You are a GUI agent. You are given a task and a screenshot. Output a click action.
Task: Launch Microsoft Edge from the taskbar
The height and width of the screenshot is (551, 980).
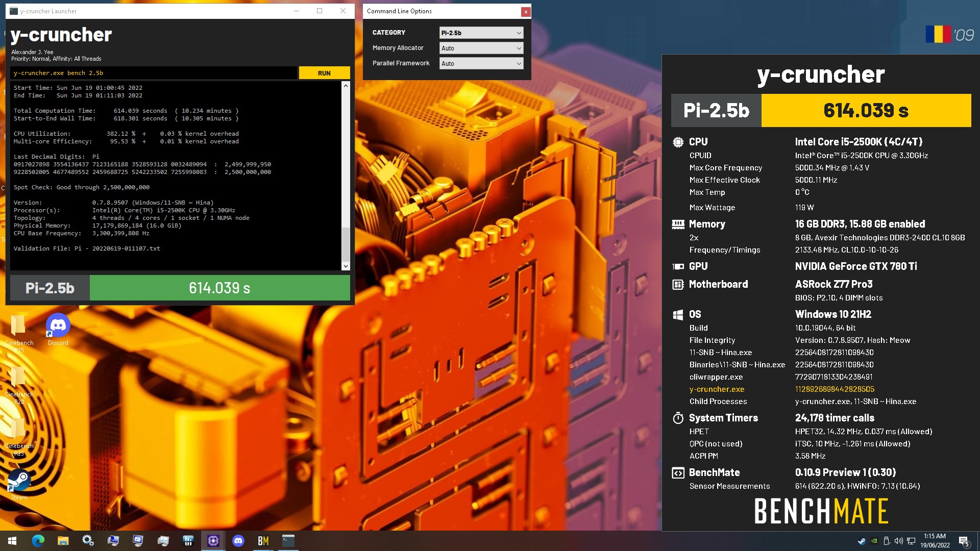tap(38, 541)
